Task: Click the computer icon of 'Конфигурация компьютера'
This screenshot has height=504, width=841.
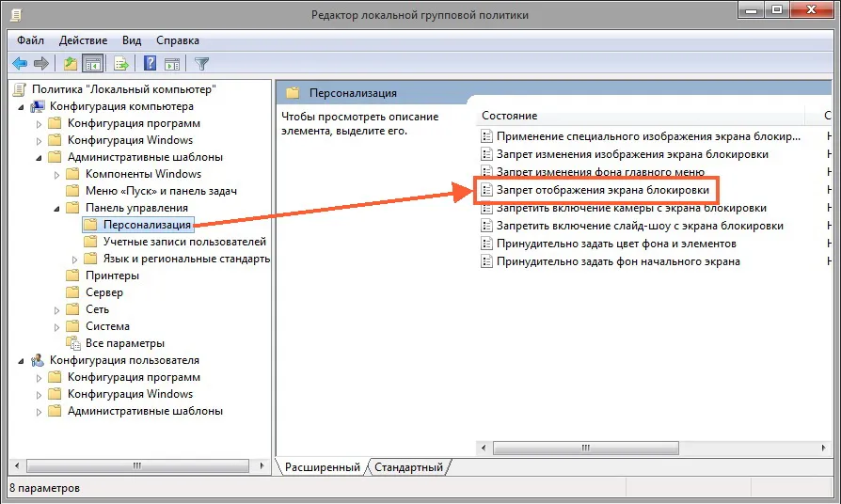Action: 38,106
